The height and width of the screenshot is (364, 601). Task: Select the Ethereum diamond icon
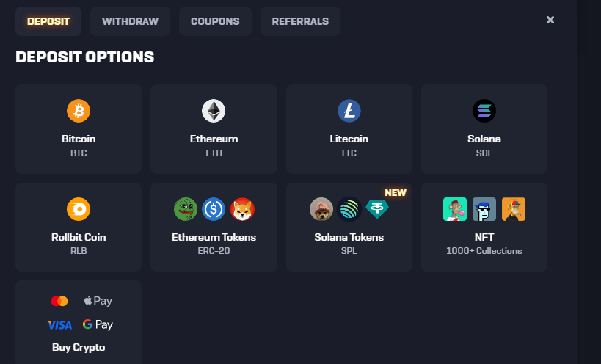(x=214, y=111)
